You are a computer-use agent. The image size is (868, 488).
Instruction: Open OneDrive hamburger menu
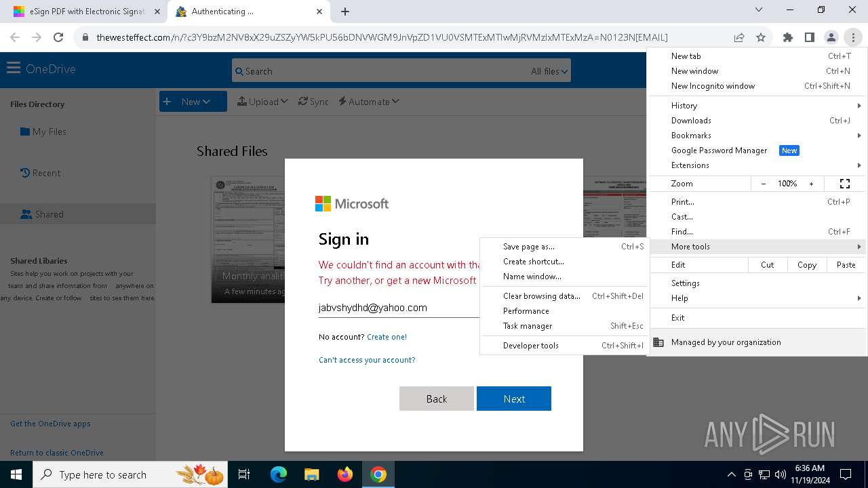13,68
